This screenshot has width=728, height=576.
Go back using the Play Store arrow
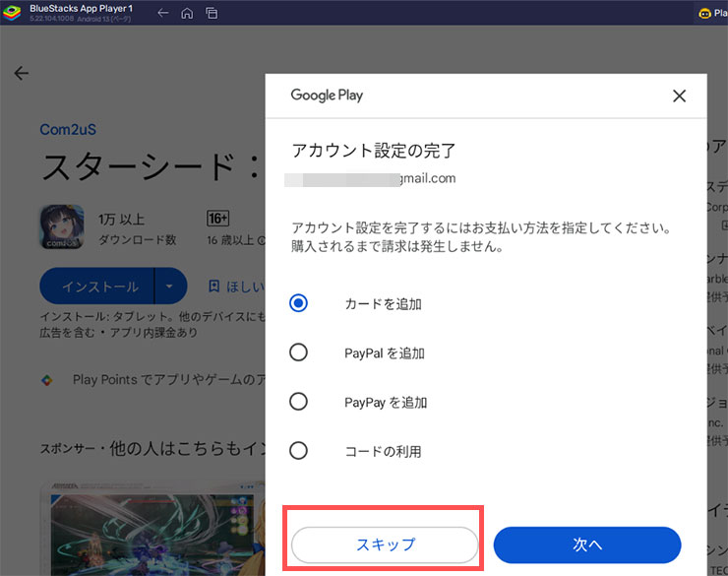tap(22, 73)
